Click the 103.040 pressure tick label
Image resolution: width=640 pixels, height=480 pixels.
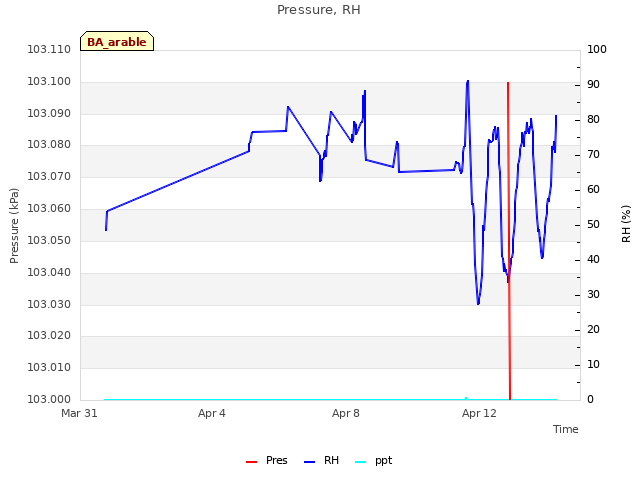tap(49, 272)
